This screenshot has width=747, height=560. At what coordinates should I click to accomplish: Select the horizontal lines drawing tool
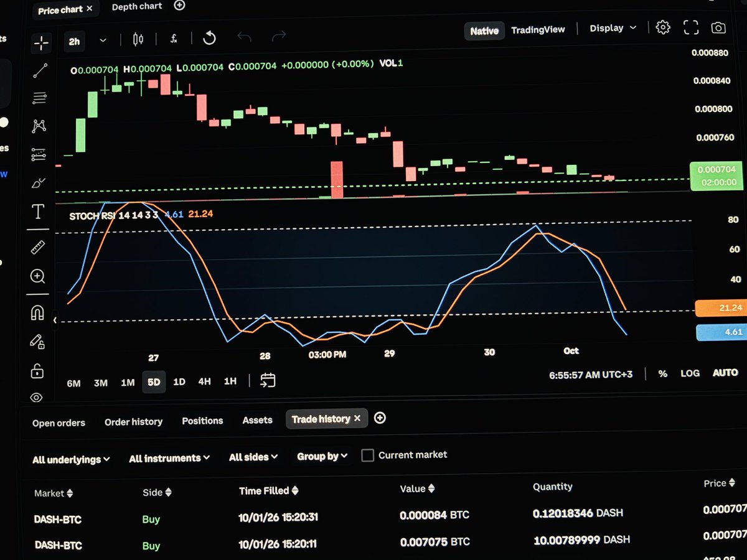pyautogui.click(x=40, y=98)
